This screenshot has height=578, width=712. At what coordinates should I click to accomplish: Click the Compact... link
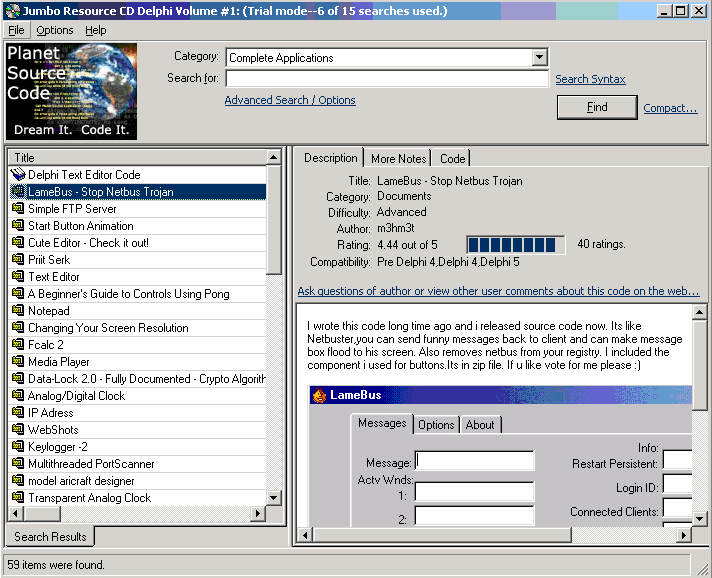coord(670,108)
